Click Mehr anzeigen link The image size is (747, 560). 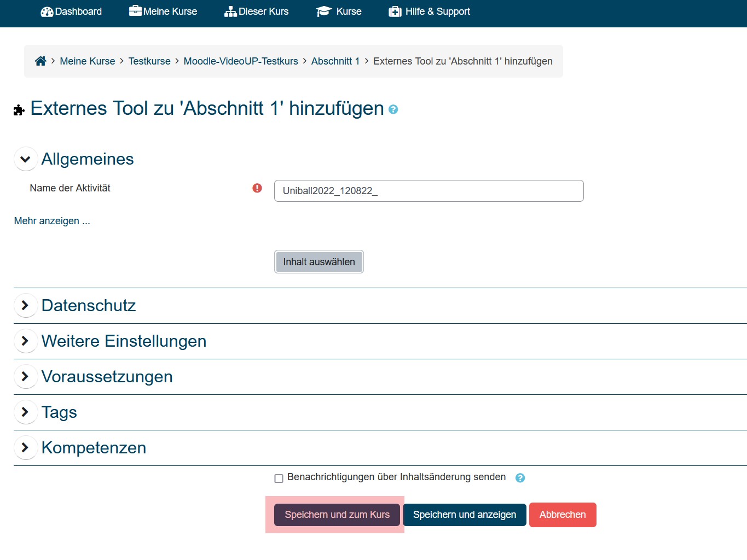(x=52, y=221)
